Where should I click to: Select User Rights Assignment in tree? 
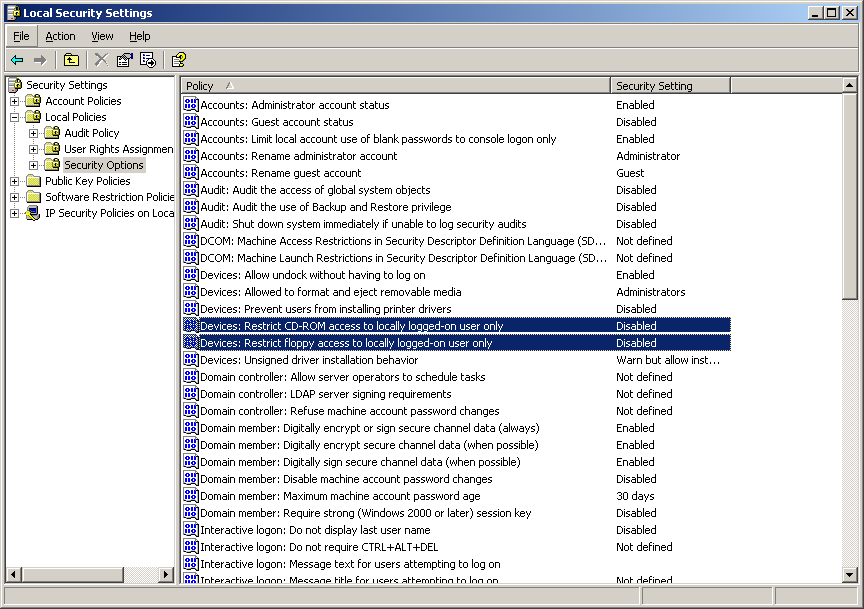coord(118,149)
